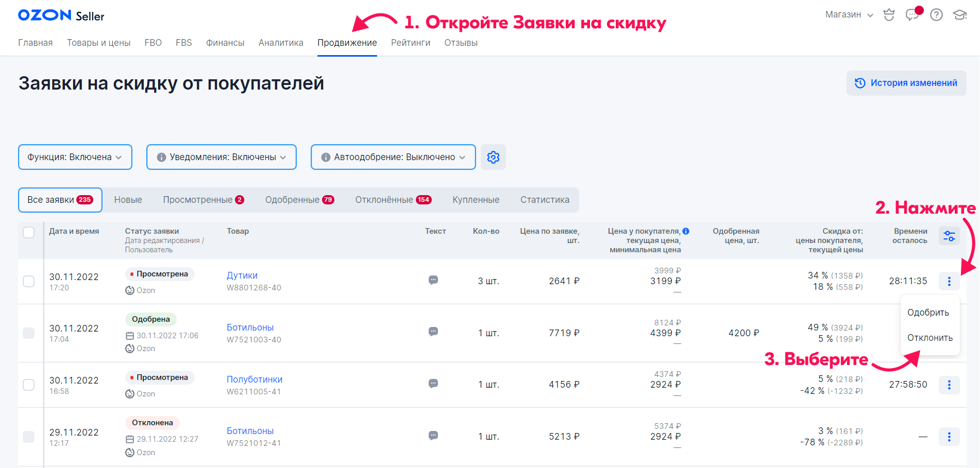Open chat messages icon with red notification
980x468 pixels.
point(912,15)
